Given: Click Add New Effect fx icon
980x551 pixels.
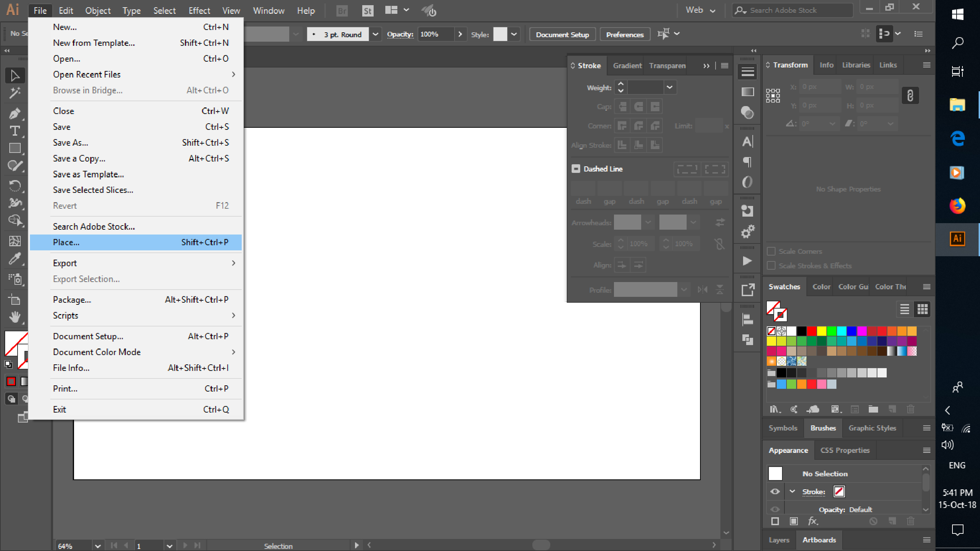Looking at the screenshot, I should point(813,521).
